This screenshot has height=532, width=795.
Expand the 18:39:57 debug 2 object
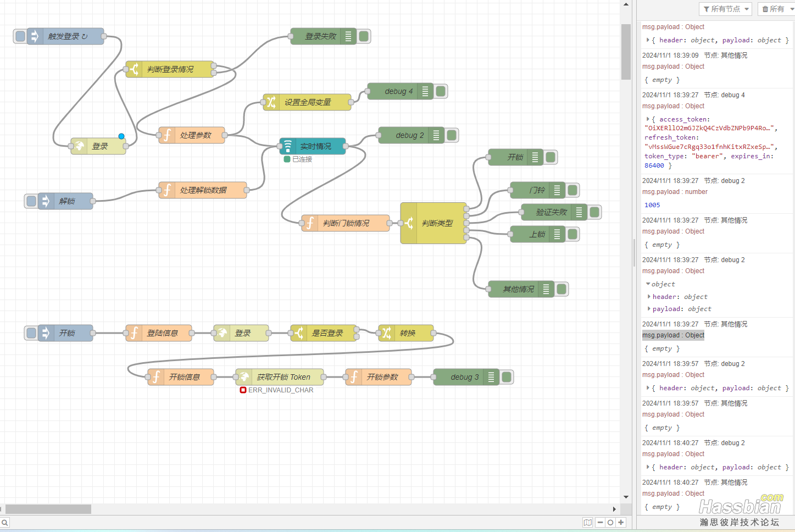[648, 388]
